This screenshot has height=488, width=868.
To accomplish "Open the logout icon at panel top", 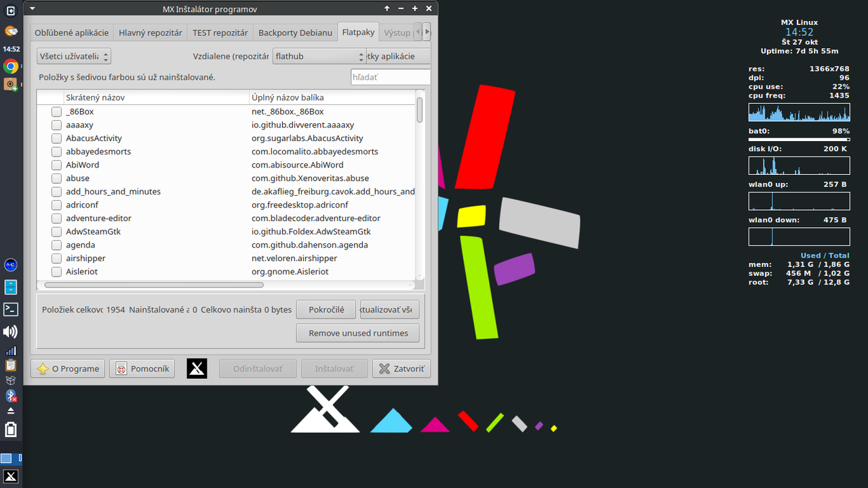I will [x=11, y=10].
